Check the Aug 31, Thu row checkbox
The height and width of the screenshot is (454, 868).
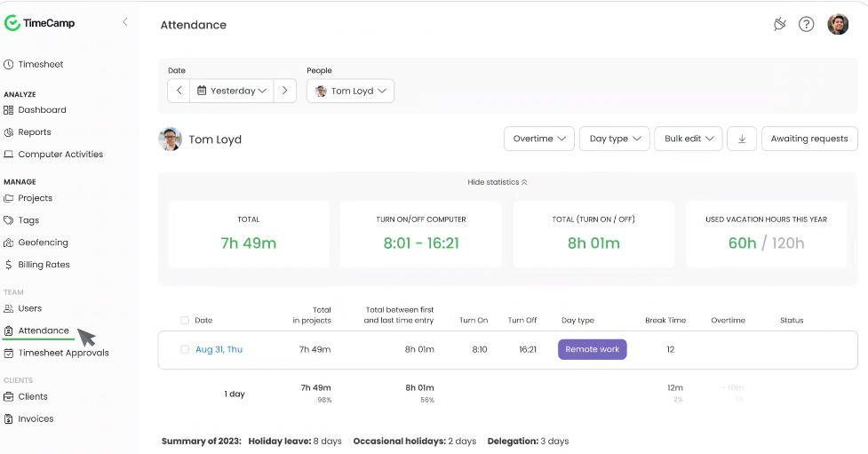(185, 350)
